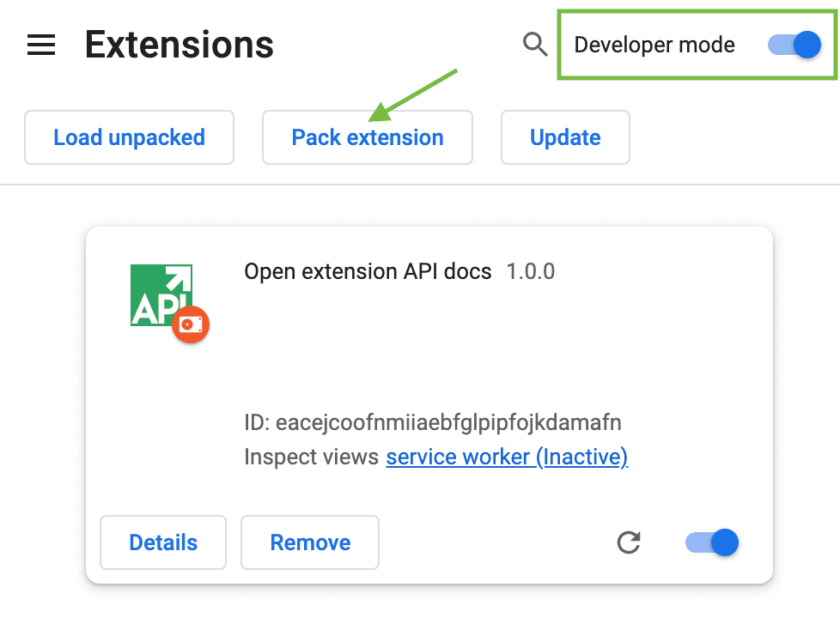This screenshot has width=840, height=618.
Task: Click the reload extension icon
Action: pos(629,542)
